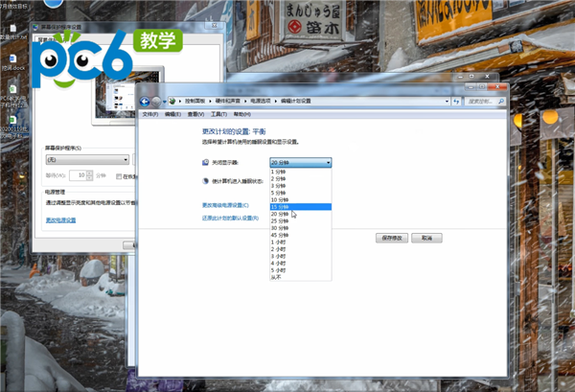Click the screensaver preview monitor thumbnail

click(x=127, y=95)
